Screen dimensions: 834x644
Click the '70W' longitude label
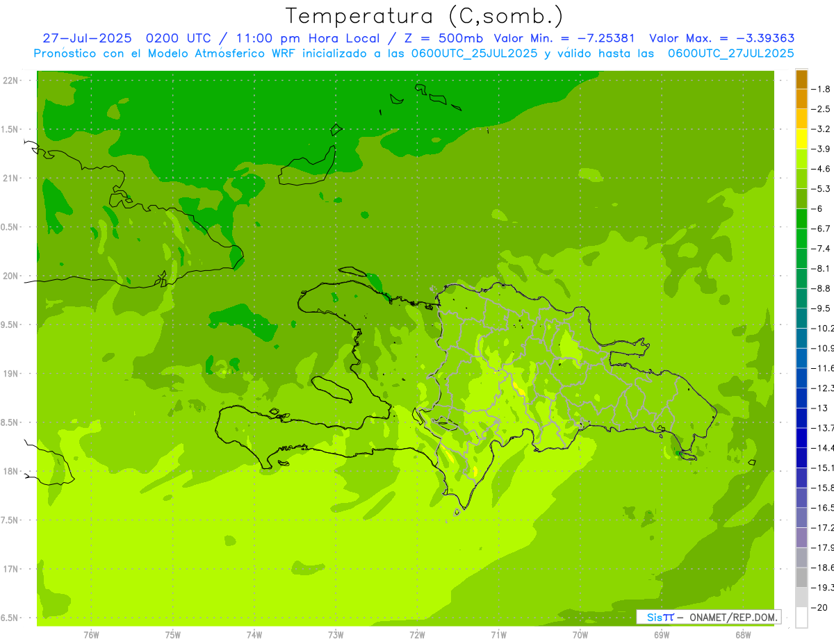point(580,635)
